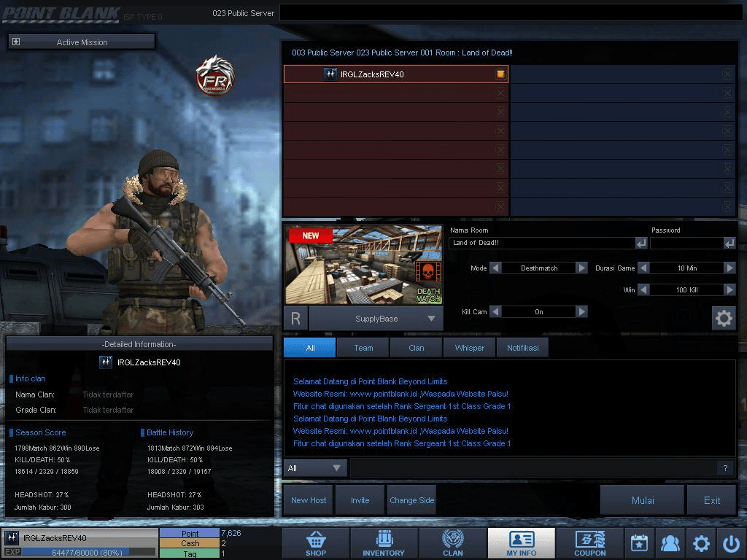Click the EXP progress bar
747x560 pixels.
point(88,553)
